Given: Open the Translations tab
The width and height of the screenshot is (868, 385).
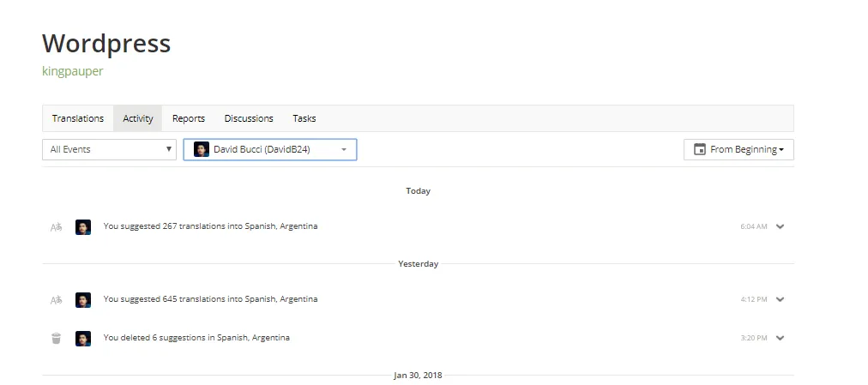Looking at the screenshot, I should pos(78,118).
